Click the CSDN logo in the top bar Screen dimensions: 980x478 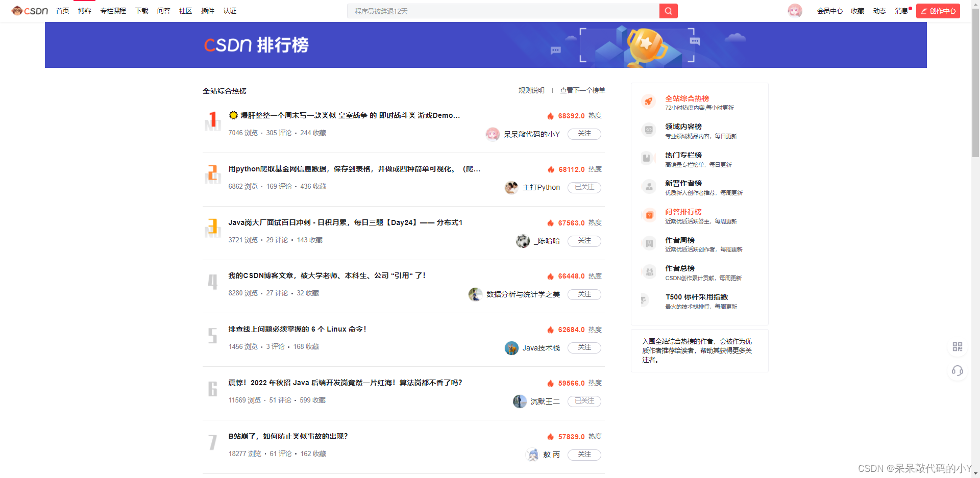coord(30,11)
